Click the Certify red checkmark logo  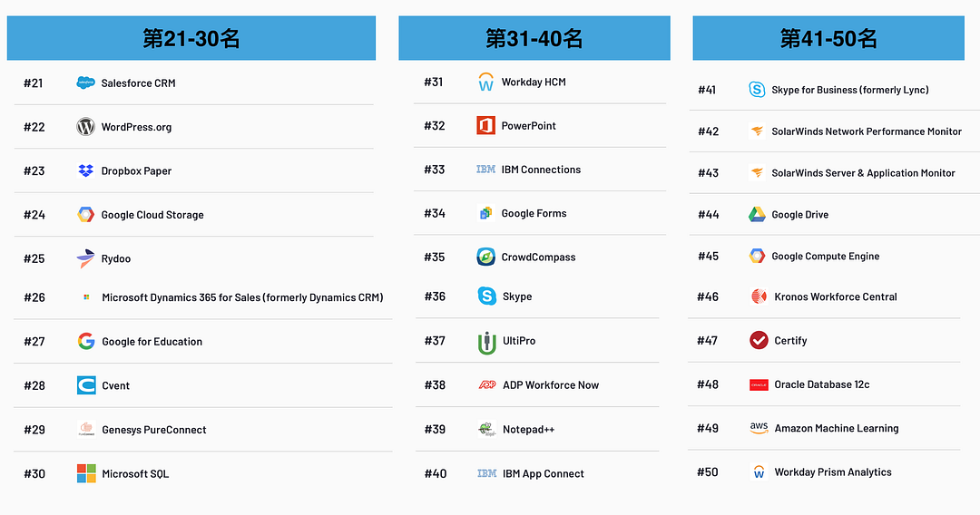click(759, 340)
